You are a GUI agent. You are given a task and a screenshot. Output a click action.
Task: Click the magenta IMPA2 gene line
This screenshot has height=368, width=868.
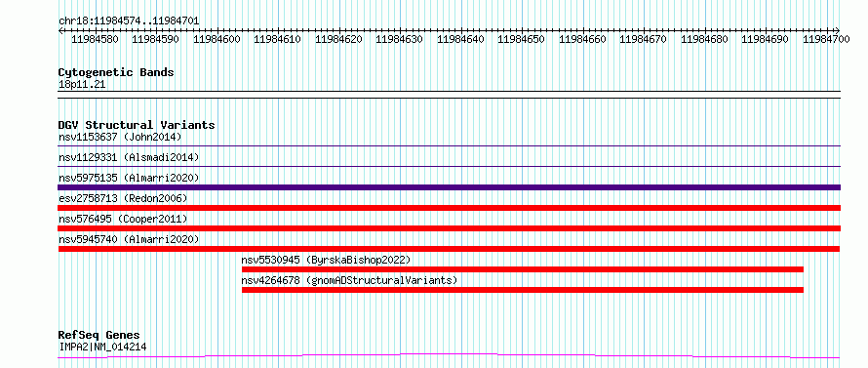tap(449, 355)
